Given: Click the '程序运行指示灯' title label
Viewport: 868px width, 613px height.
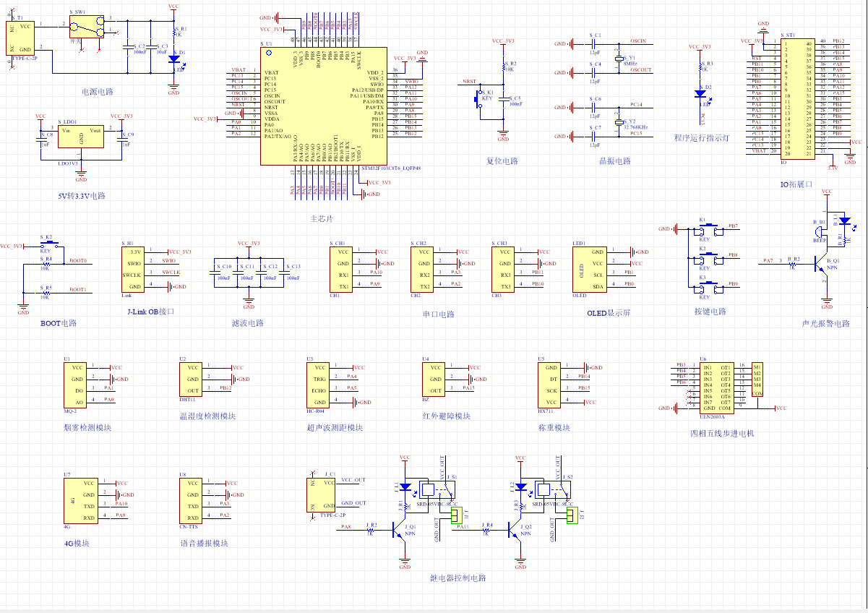Looking at the screenshot, I should tap(701, 138).
